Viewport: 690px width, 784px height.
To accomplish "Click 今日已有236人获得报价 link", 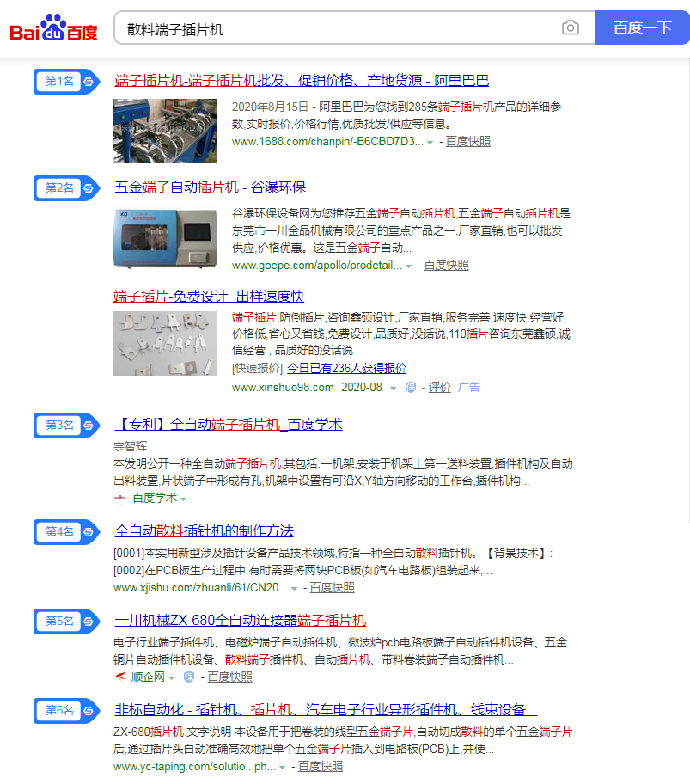I will (x=347, y=369).
